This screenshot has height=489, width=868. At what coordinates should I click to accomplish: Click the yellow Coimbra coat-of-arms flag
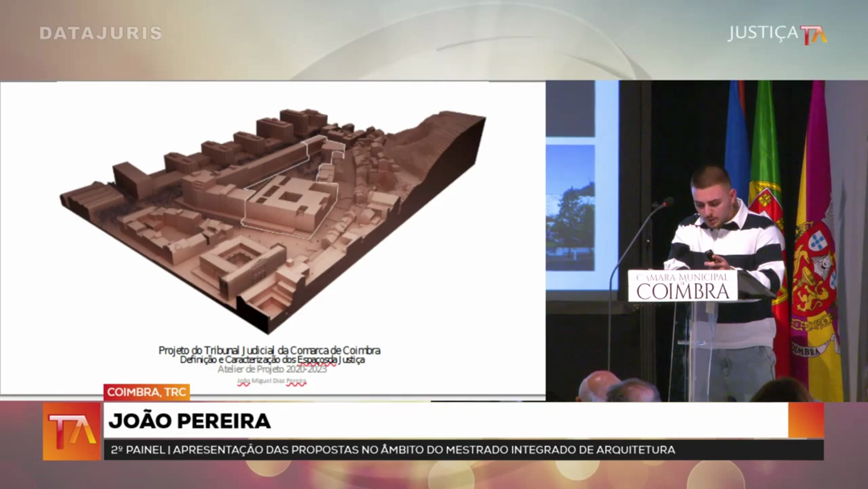click(816, 273)
